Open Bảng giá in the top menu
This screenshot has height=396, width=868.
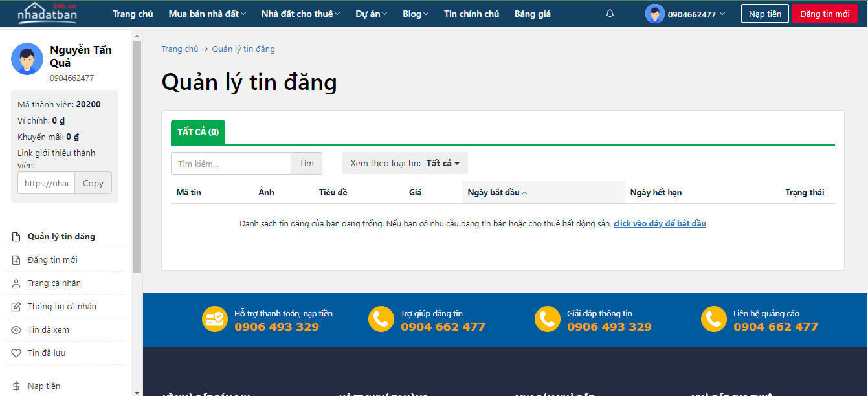(x=532, y=14)
